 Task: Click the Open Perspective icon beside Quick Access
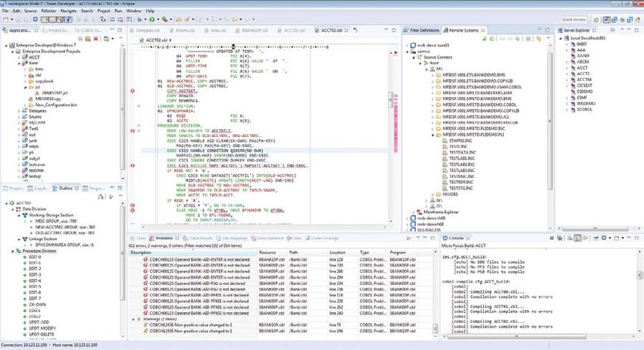[x=596, y=19]
